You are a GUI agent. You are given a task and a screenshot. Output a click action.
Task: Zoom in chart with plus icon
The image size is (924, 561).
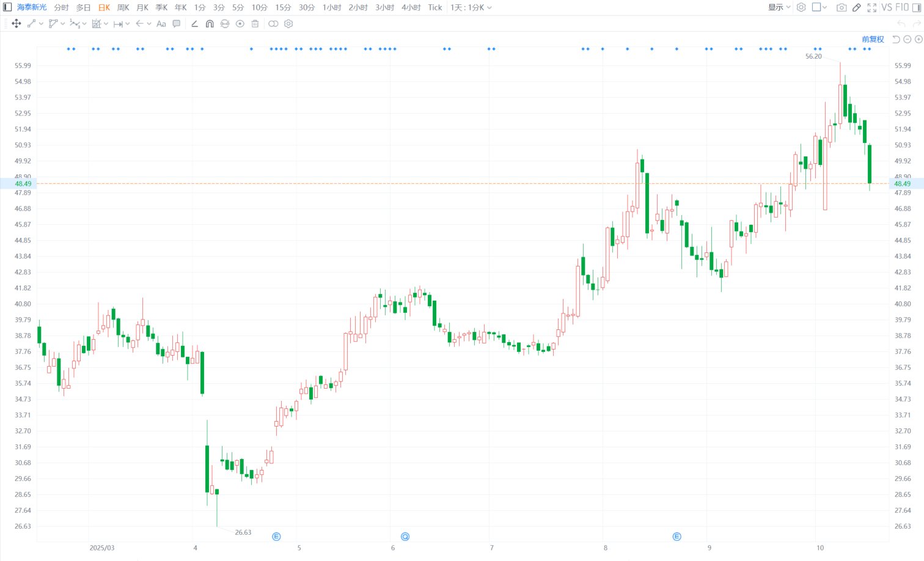[919, 39]
